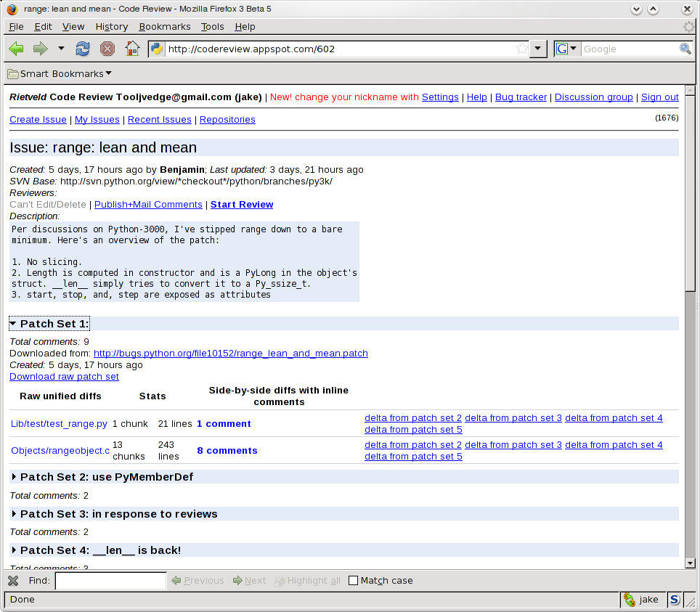700x612 pixels.
Task: Click the Back navigation arrow
Action: pyautogui.click(x=16, y=49)
